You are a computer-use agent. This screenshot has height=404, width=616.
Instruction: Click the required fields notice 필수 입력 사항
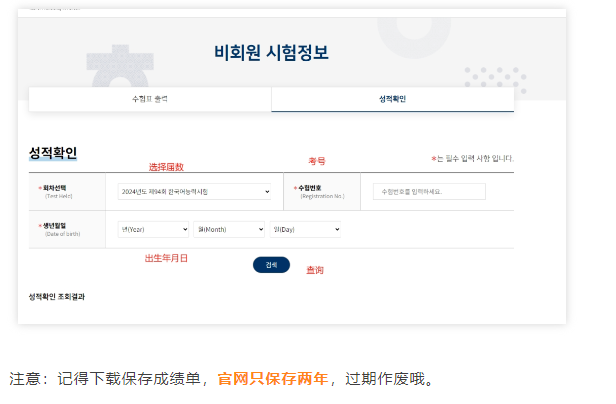473,159
